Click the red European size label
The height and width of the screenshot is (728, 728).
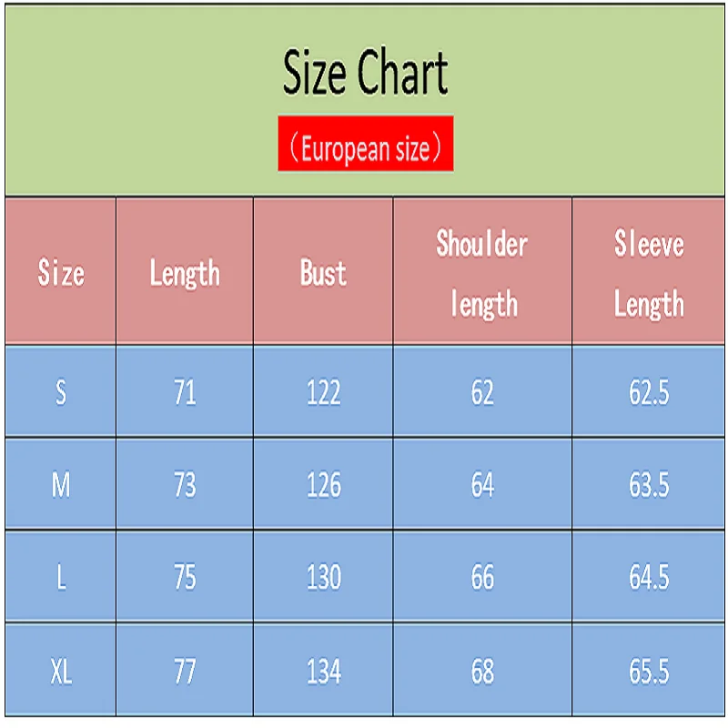tap(365, 147)
